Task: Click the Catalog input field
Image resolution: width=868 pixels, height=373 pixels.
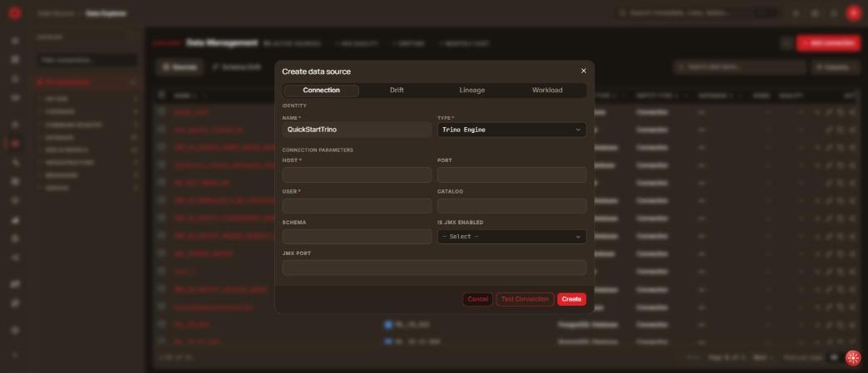Action: [511, 206]
